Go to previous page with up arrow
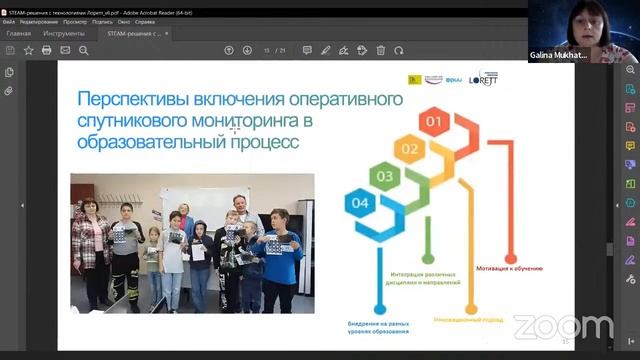Screen dimensions: 640x360 pos(229,50)
